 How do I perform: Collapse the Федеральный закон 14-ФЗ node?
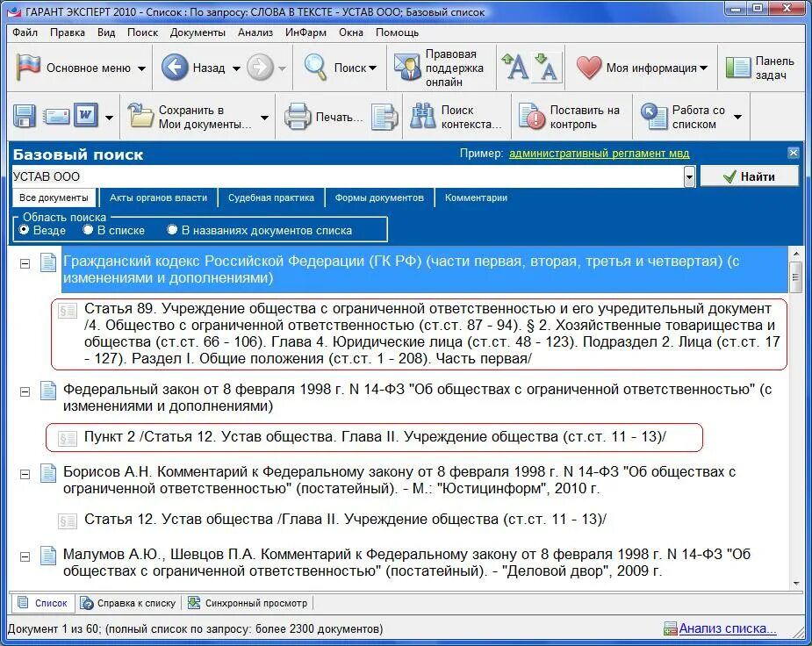(25, 391)
